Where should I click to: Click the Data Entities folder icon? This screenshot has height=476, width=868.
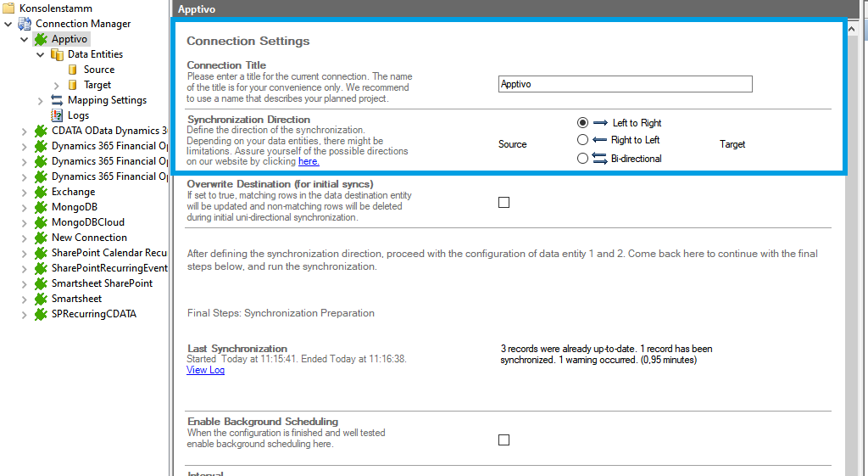tap(57, 54)
